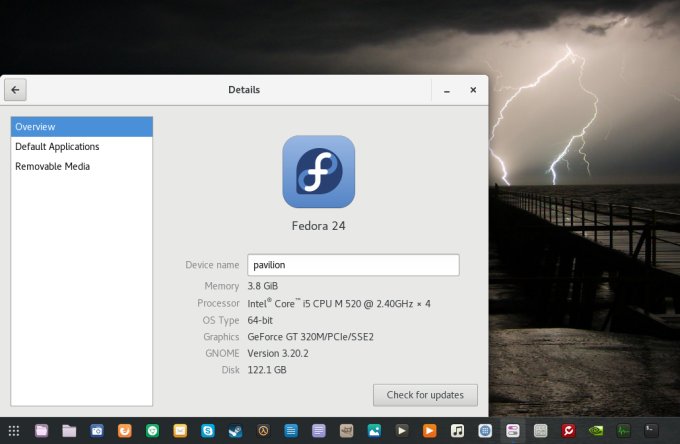Open the yellow mail envelope dock icon

coord(180,431)
